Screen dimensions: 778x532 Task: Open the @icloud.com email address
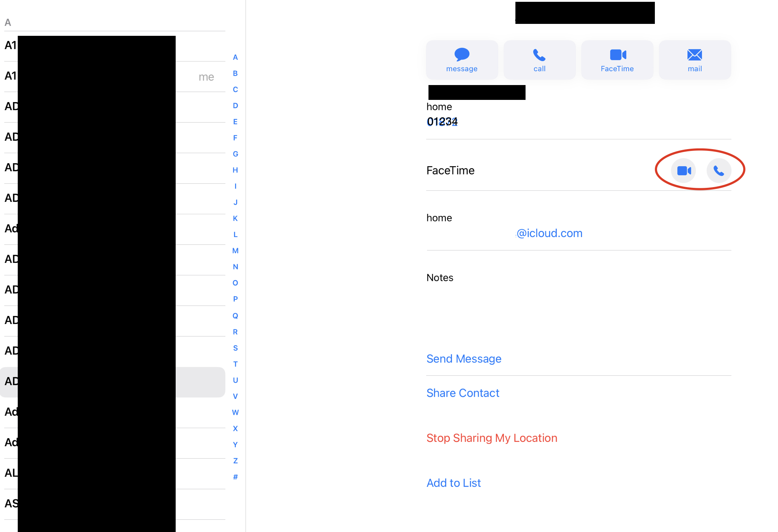(549, 233)
